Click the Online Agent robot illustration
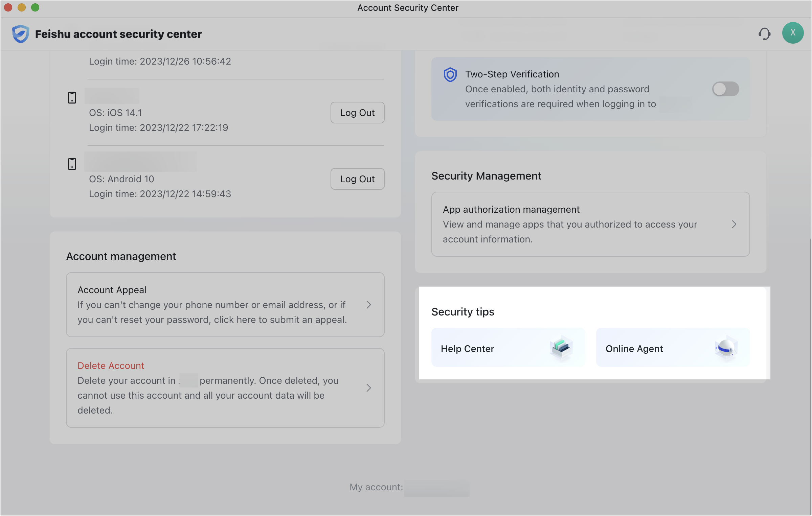The height and width of the screenshot is (516, 812). point(726,348)
